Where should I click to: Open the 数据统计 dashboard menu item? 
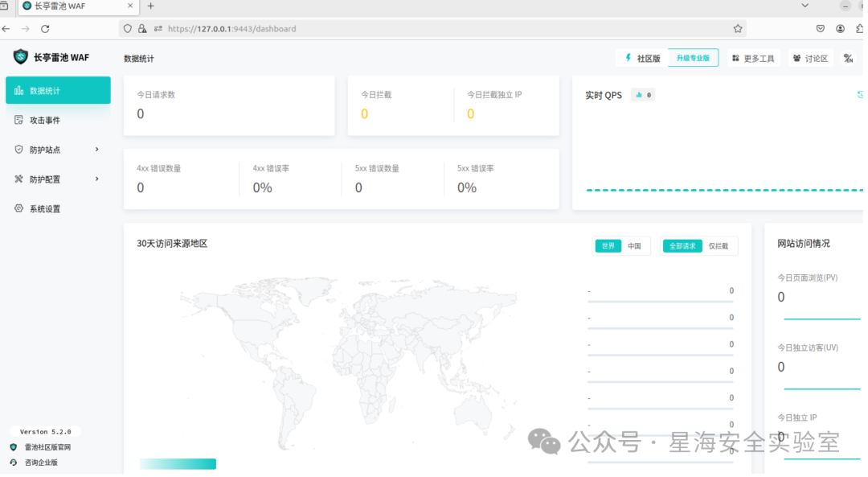point(58,90)
